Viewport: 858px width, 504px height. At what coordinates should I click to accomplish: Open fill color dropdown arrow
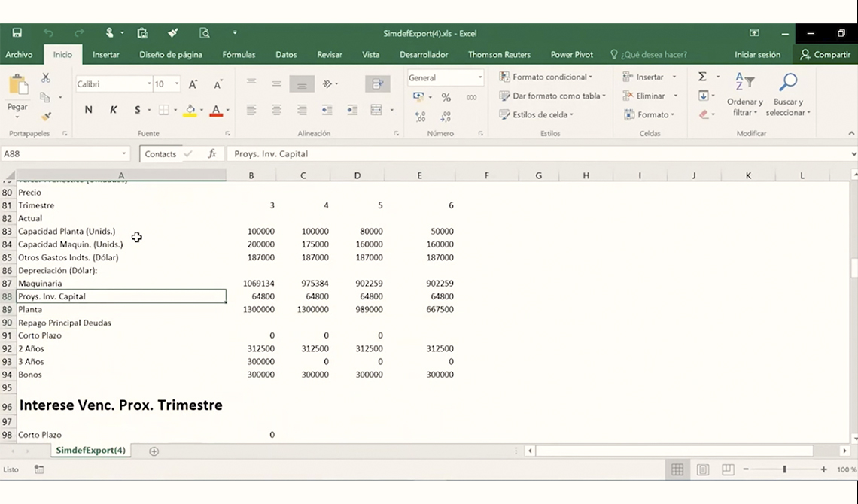[202, 110]
